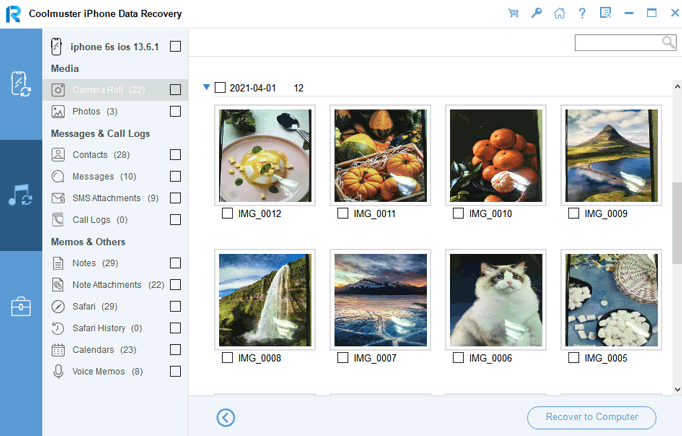
Task: Tick the IMG_0010 photo checkbox
Action: coord(458,213)
